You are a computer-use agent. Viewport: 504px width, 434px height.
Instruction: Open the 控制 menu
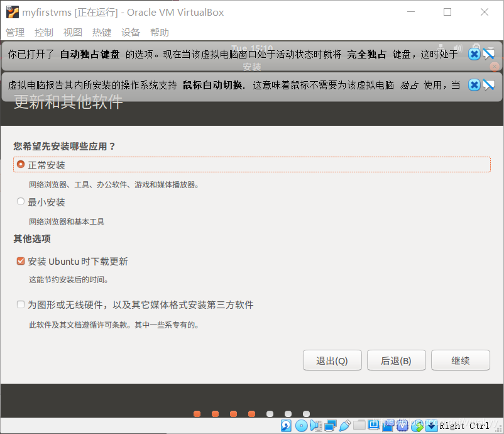click(44, 33)
